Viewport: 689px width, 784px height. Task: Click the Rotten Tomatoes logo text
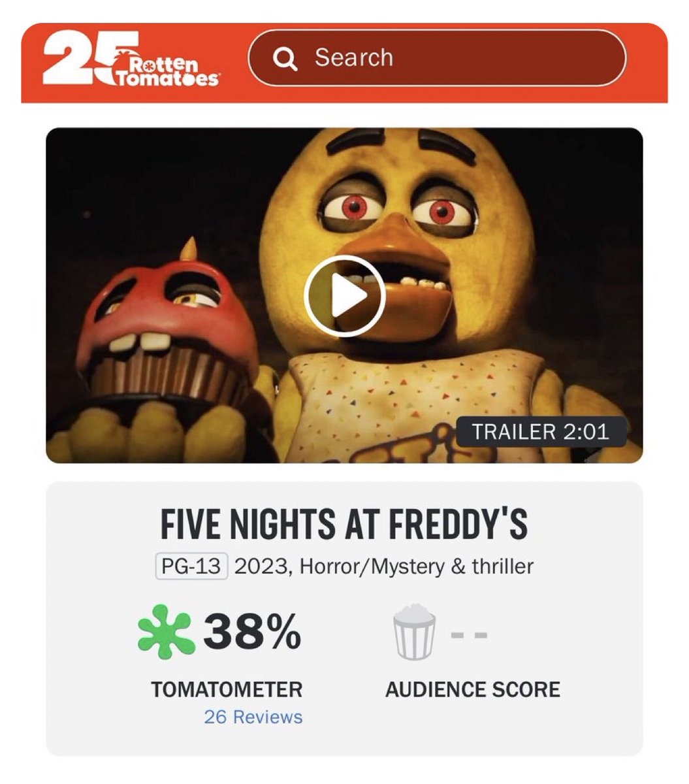click(x=167, y=71)
